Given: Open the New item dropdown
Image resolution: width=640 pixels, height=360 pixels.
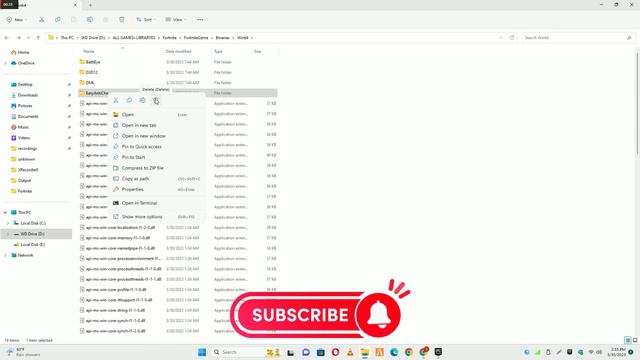Looking at the screenshot, I should [x=17, y=20].
